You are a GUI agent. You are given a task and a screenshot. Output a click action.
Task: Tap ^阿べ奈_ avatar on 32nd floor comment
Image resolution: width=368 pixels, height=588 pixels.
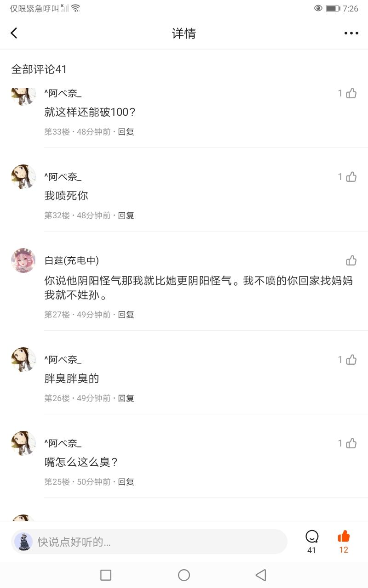pyautogui.click(x=23, y=177)
